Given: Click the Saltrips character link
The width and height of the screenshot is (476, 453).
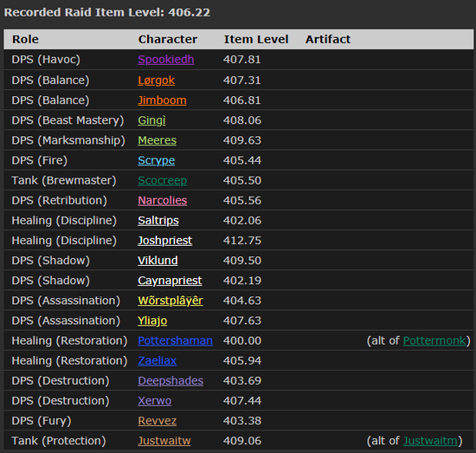Looking at the screenshot, I should pos(158,221).
